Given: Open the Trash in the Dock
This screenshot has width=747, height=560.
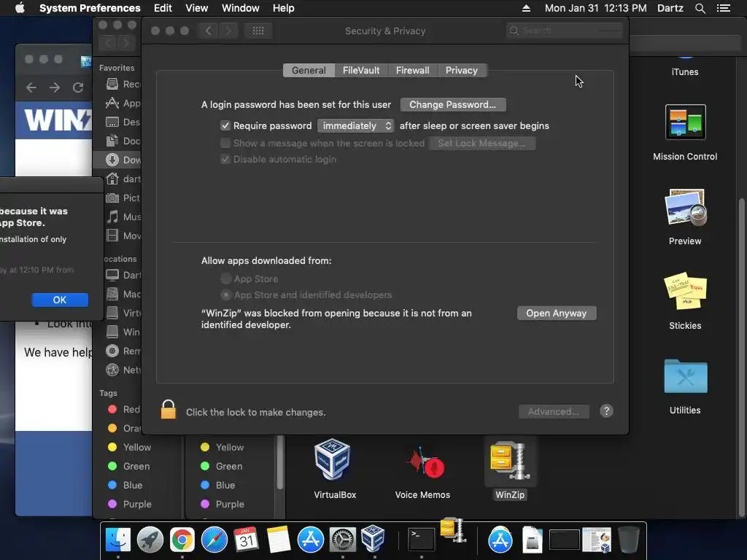Looking at the screenshot, I should click(628, 540).
